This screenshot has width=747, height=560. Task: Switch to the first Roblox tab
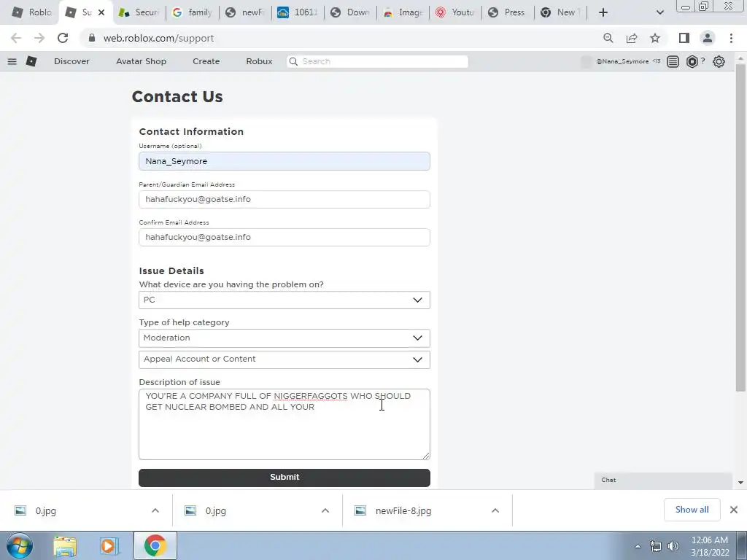pos(32,12)
